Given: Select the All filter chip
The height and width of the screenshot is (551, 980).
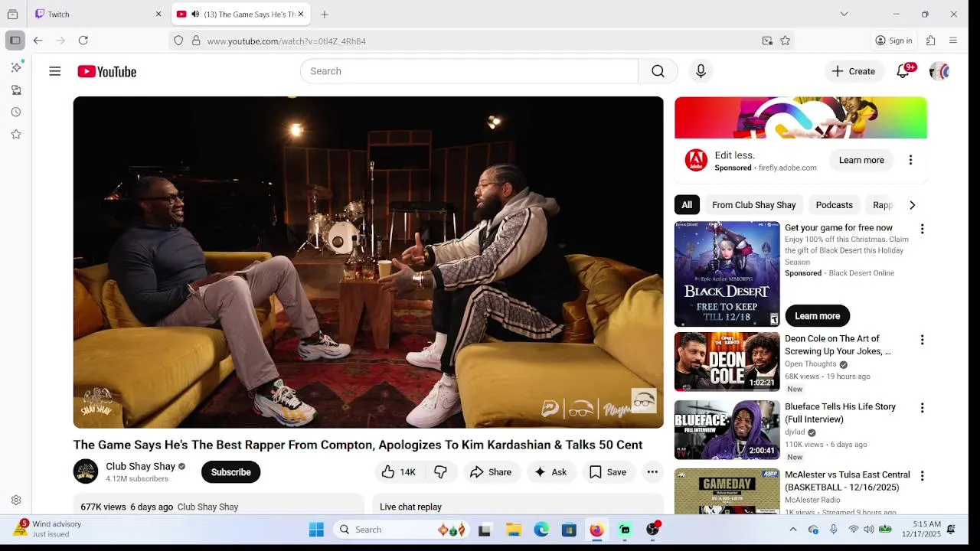Looking at the screenshot, I should click(687, 205).
